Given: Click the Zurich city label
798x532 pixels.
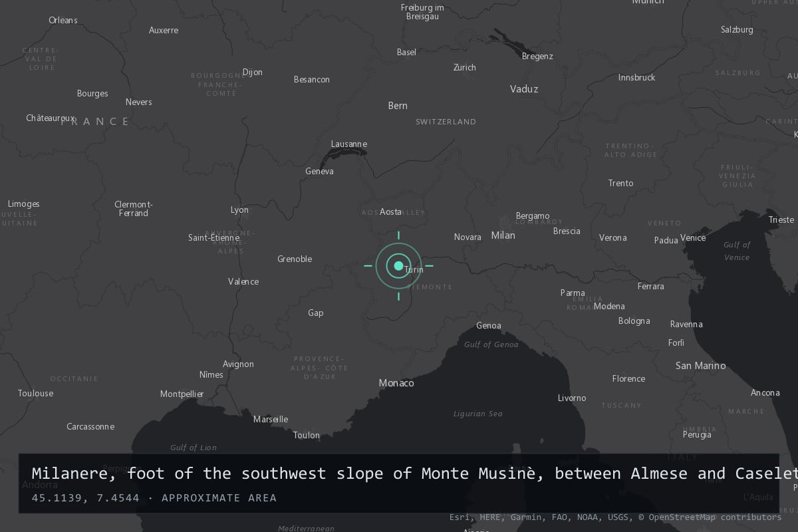Looking at the screenshot, I should click(465, 67).
